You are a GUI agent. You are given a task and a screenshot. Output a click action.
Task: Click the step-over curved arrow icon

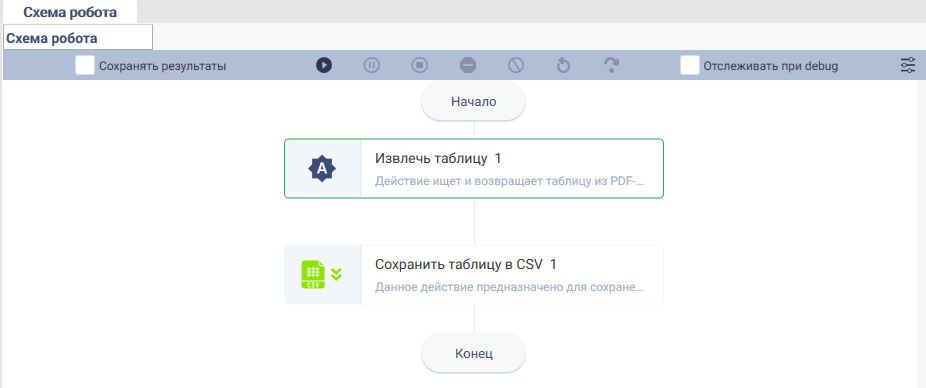612,65
